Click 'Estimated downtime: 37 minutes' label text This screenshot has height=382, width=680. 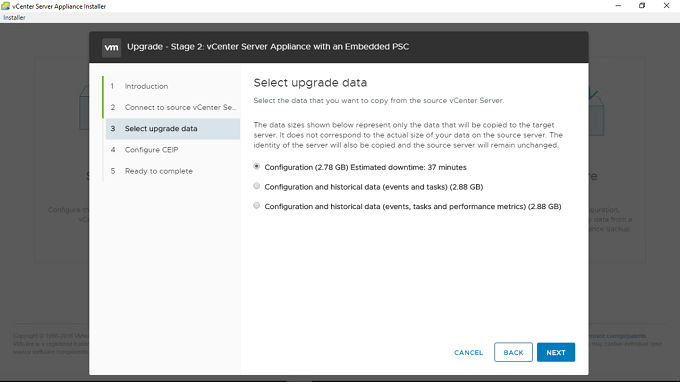[x=409, y=167]
